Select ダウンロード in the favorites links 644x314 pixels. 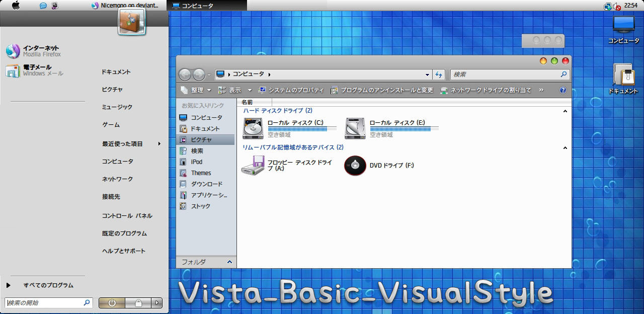click(x=206, y=184)
